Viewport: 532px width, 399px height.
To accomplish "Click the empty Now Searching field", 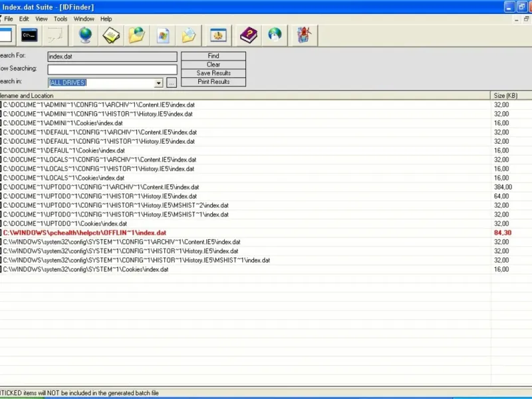I will [112, 70].
